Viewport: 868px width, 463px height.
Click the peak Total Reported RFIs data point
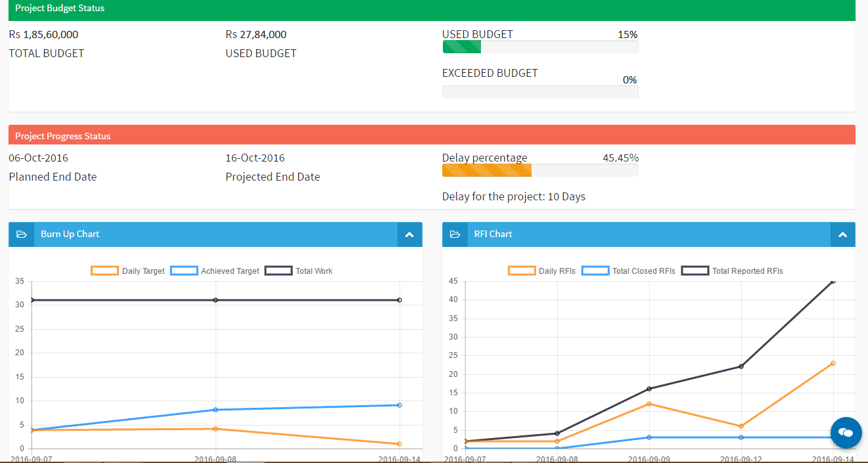pyautogui.click(x=833, y=281)
